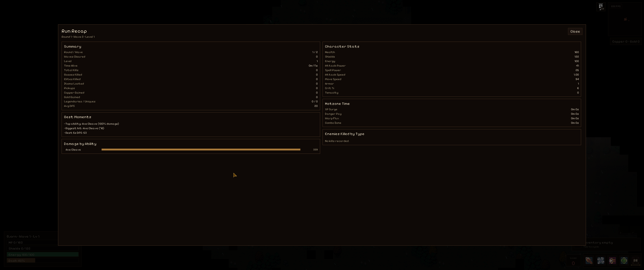Click the Enemies Killed by Type heading

click(x=344, y=134)
